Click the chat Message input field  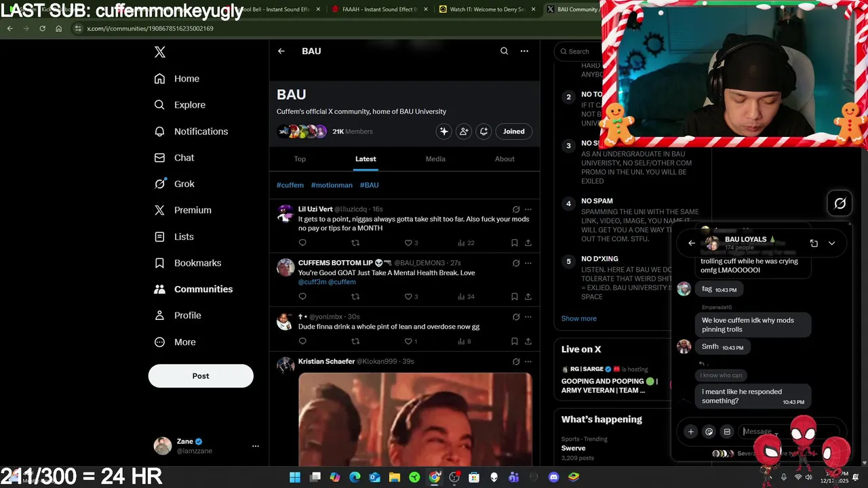pos(790,432)
